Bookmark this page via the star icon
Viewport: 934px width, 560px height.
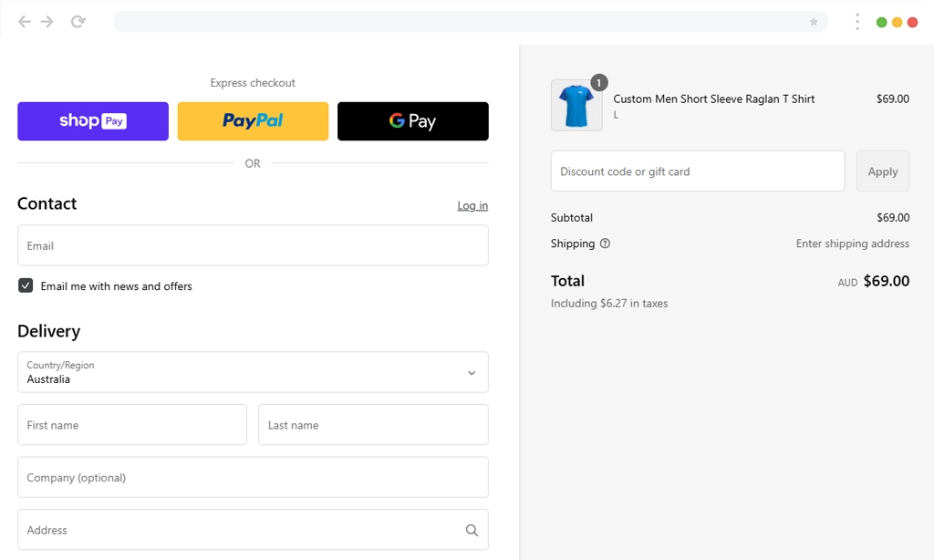click(x=812, y=21)
